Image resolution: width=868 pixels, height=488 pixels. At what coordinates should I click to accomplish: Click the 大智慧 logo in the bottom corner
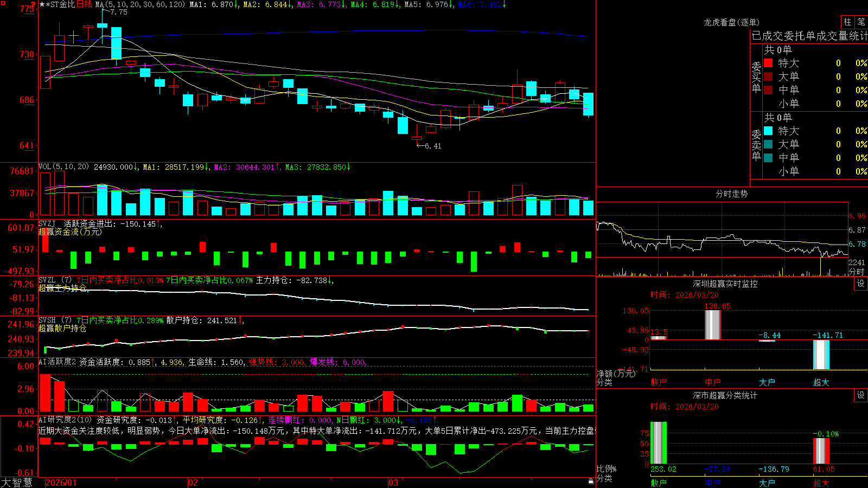[x=17, y=483]
